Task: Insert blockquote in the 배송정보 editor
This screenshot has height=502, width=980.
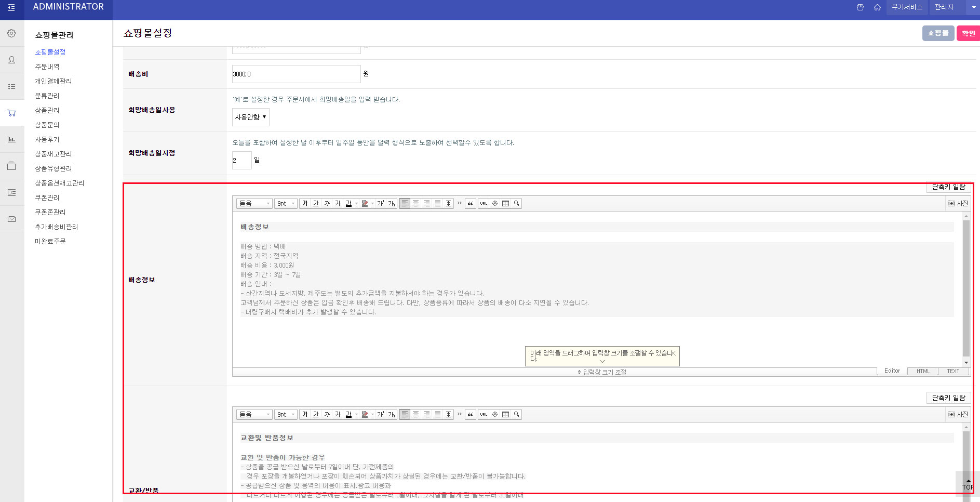Action: pyautogui.click(x=470, y=203)
